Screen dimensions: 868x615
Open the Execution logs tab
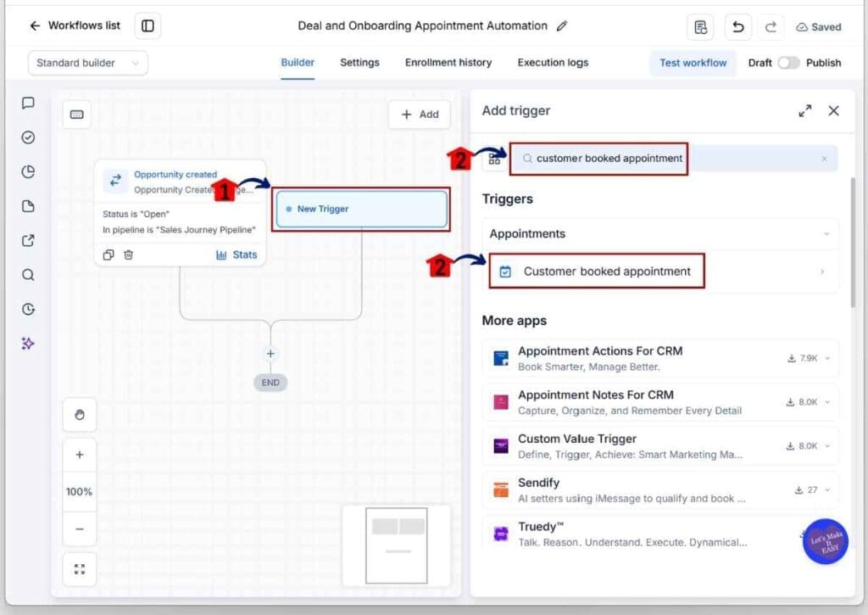coord(553,63)
